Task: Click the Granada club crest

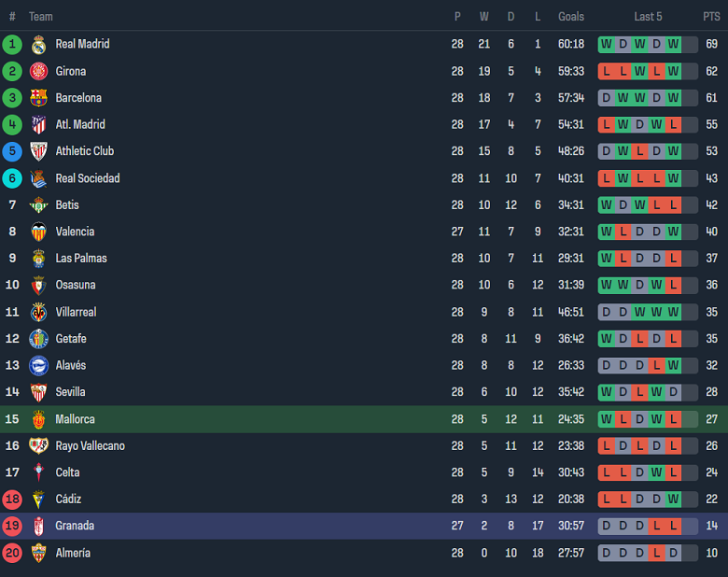Action: (x=38, y=526)
